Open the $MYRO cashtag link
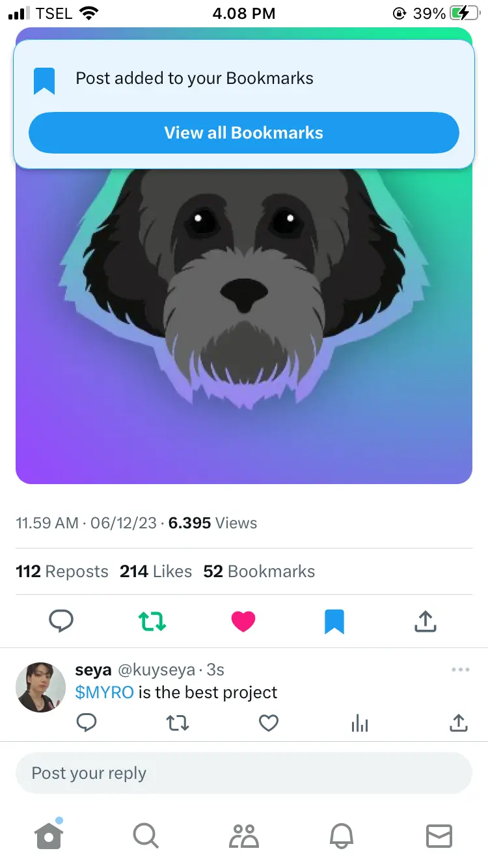 coord(104,692)
